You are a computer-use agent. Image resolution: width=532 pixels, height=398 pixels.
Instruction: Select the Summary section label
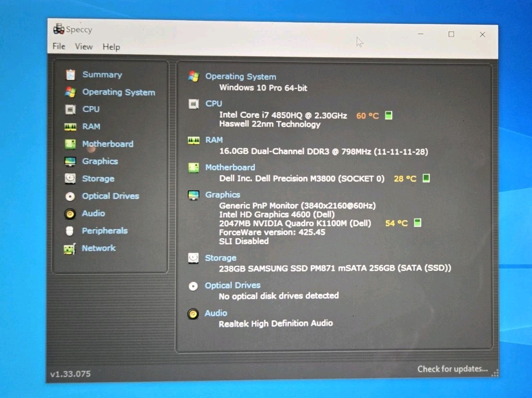[x=103, y=74]
